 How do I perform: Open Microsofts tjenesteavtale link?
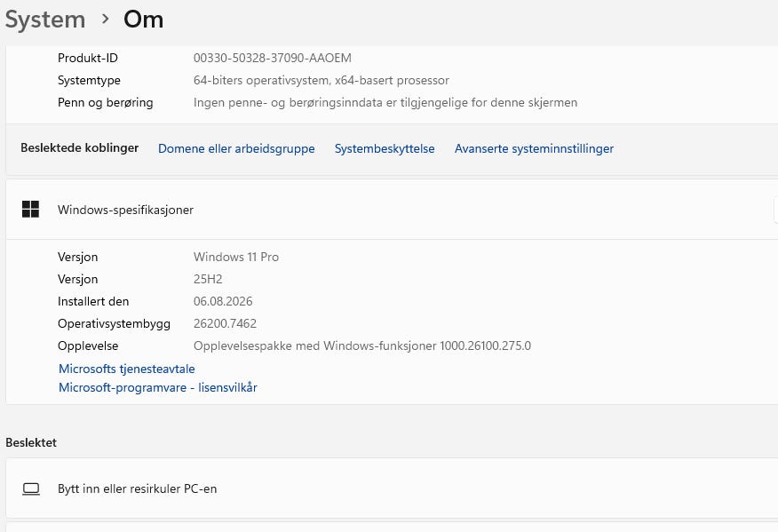pos(126,369)
